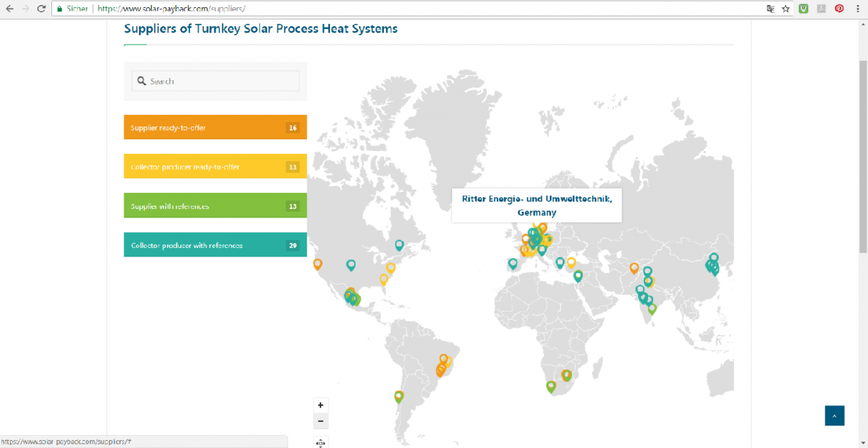Enable the 'Supplier with references' filter
Screen dimensions: 868x448
pos(215,205)
